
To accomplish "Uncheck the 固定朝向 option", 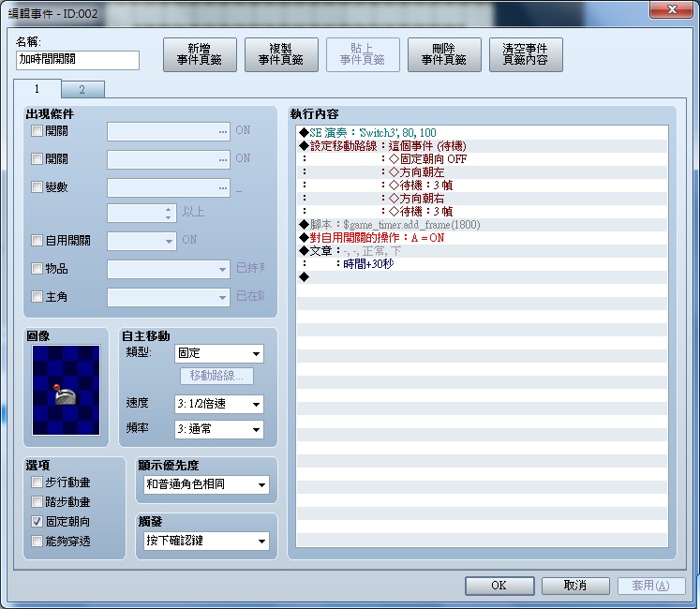I will tap(37, 522).
